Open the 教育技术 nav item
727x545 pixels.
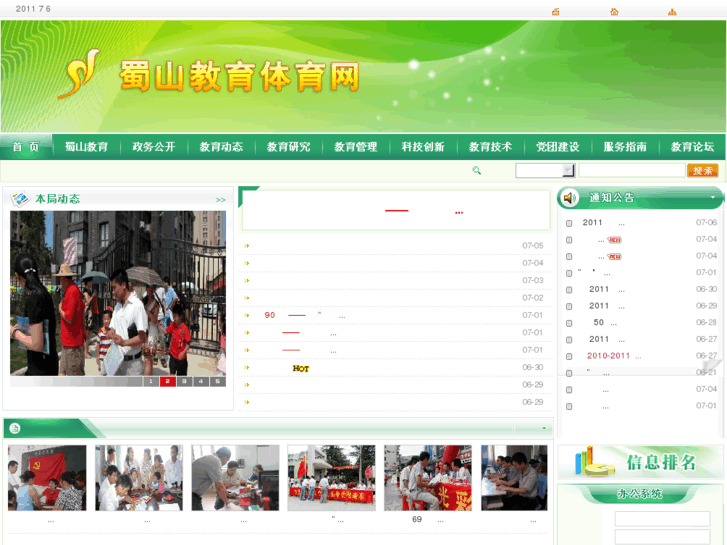point(490,147)
